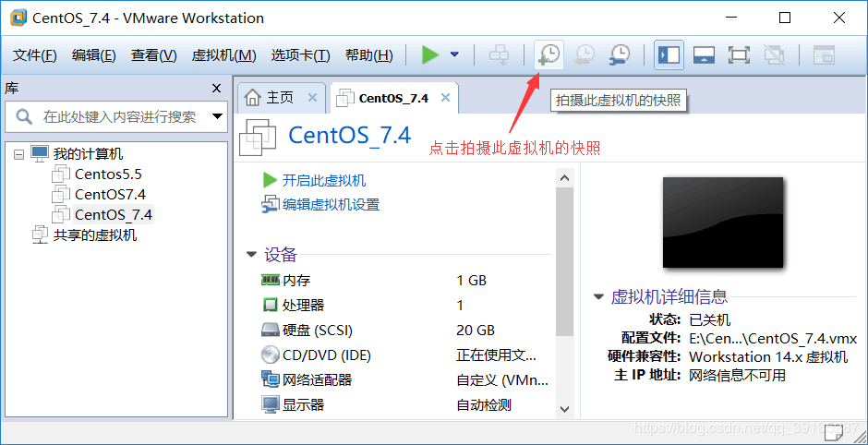Image resolution: width=868 pixels, height=445 pixels.
Task: Click the memory device icon
Action: tap(270, 280)
